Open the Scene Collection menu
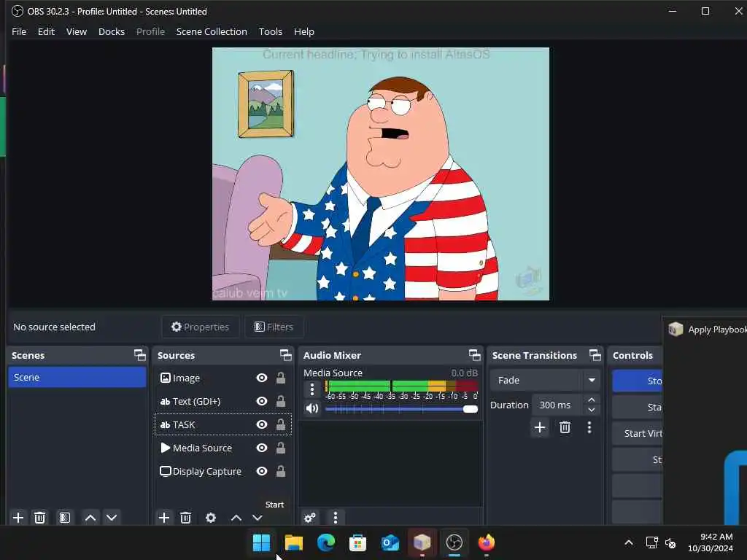747x560 pixels. [x=212, y=31]
